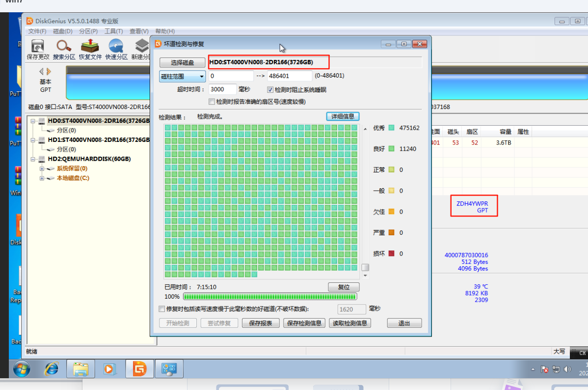Viewport: 588px width, 390px height.
Task: Click the Detailed Info (详细信息) button
Action: click(x=343, y=116)
